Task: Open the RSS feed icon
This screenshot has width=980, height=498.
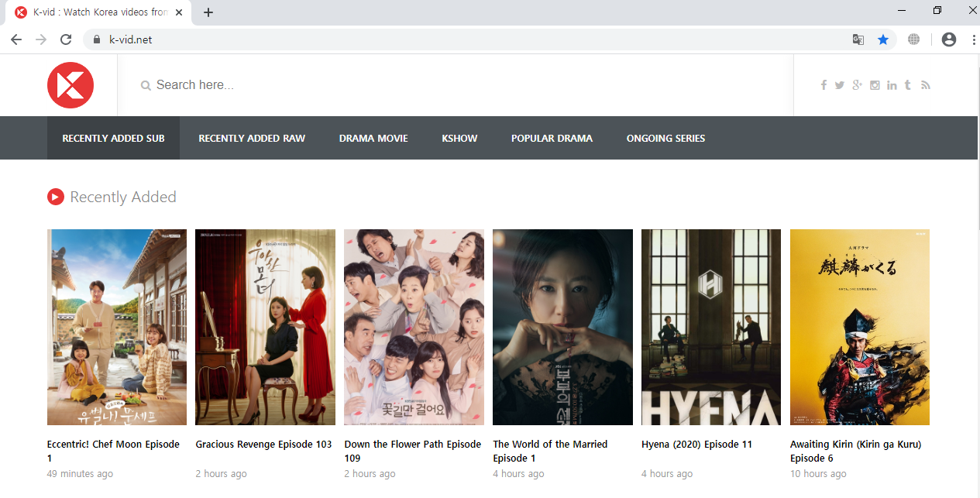Action: click(925, 85)
